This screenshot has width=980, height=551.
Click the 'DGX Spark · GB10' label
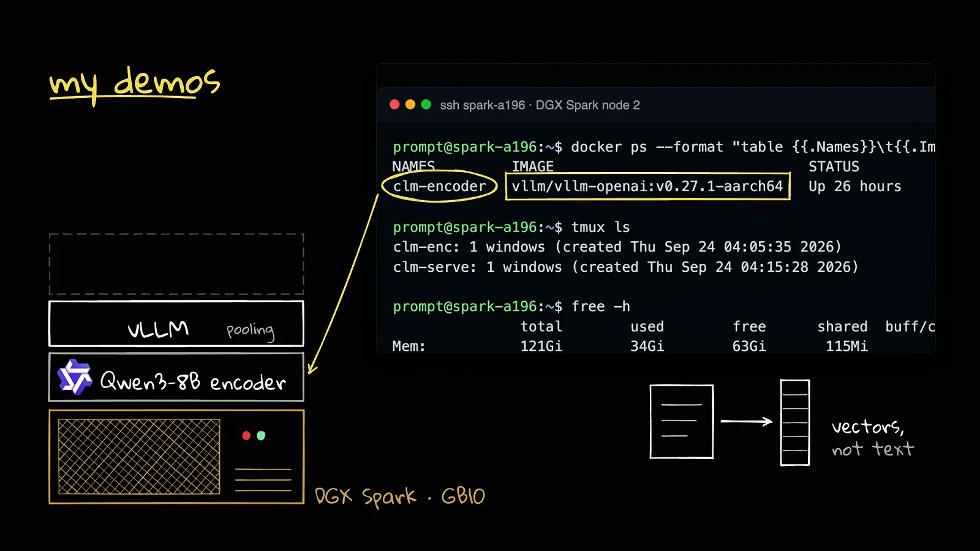point(400,496)
